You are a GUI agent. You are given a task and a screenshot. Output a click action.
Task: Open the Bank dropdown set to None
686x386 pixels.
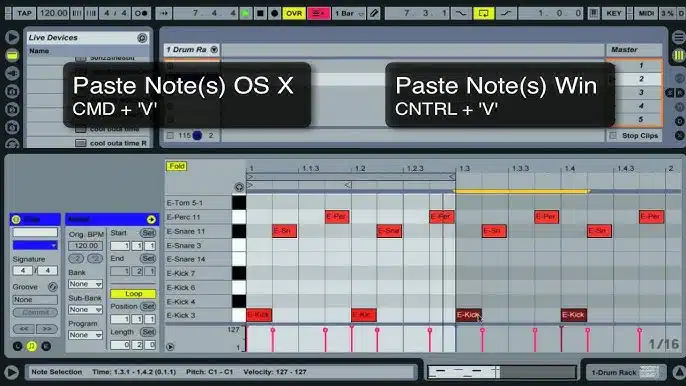click(85, 284)
